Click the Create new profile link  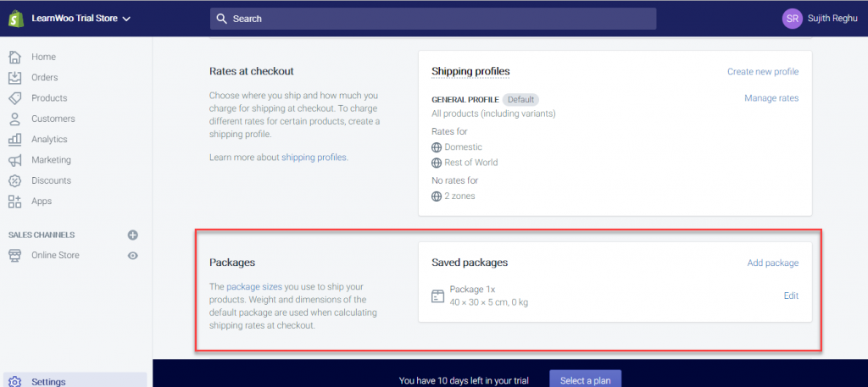click(x=763, y=72)
